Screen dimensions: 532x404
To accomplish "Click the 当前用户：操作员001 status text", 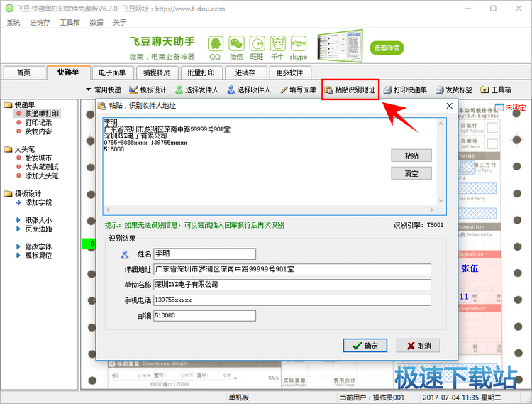I will 372,398.
